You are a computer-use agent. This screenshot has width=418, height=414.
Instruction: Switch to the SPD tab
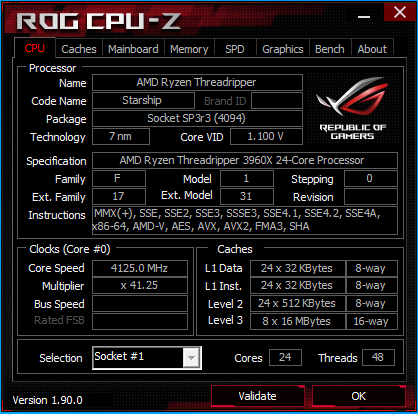235,49
